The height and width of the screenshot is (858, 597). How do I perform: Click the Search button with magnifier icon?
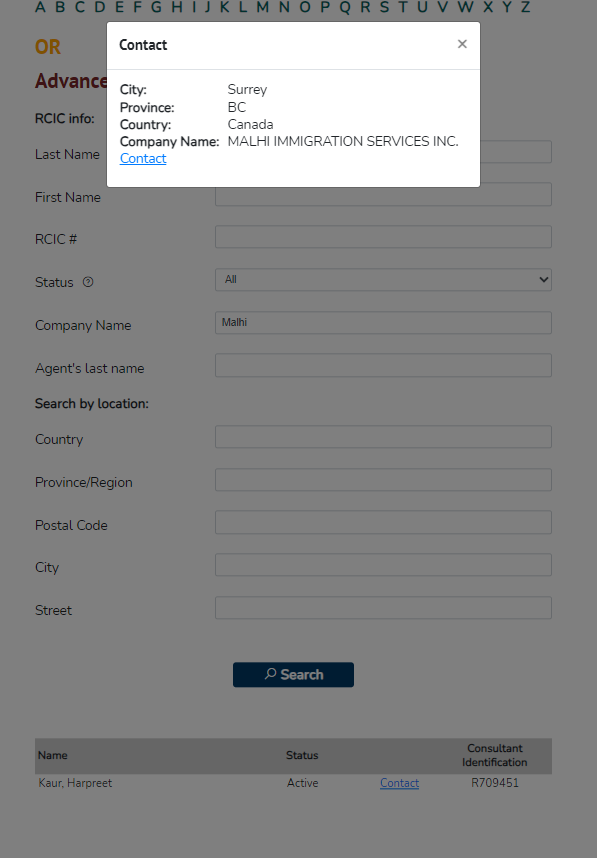pos(293,675)
